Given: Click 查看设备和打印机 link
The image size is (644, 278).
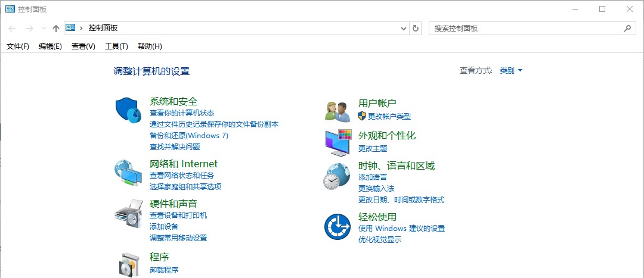Looking at the screenshot, I should [x=178, y=215].
